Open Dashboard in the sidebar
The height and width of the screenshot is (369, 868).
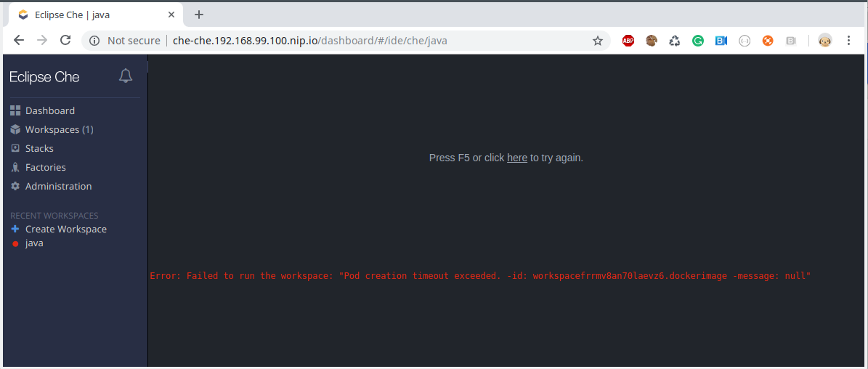50,110
